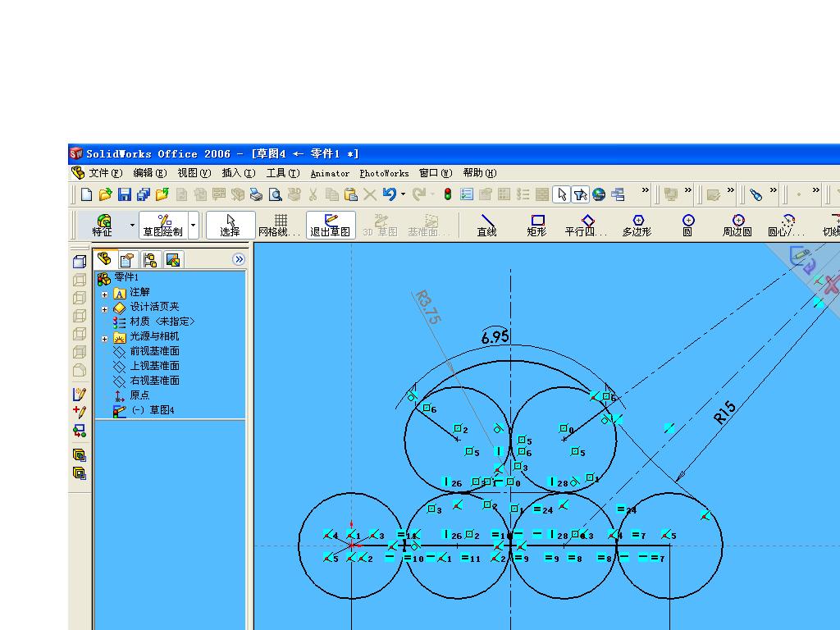Click the sketch pencil icon in left toolbar

tap(80, 395)
